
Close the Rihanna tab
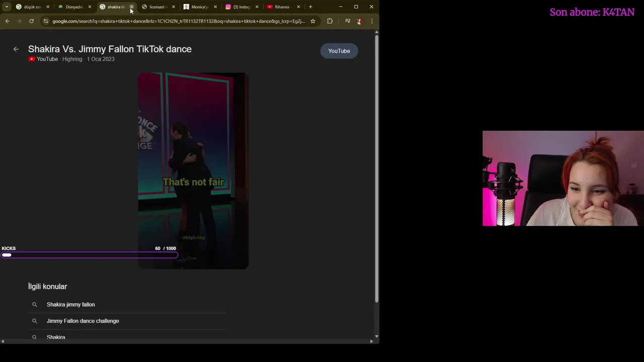(x=298, y=7)
